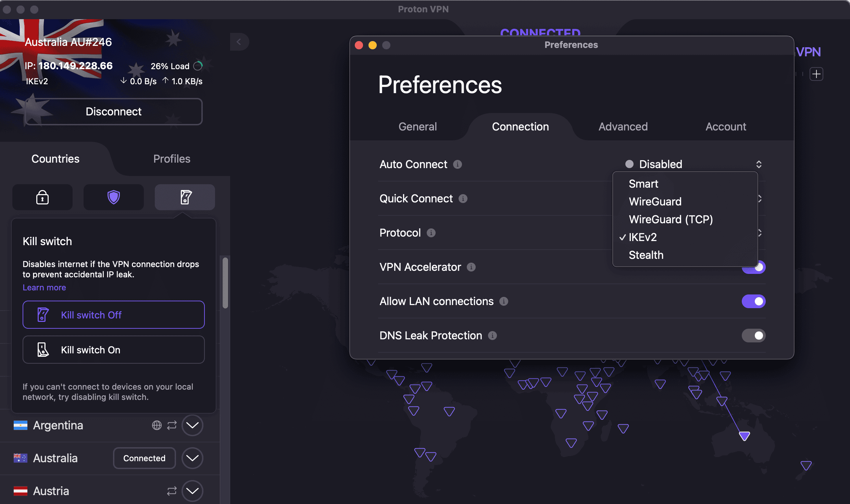Image resolution: width=850 pixels, height=504 pixels.
Task: Click the Disconnect button
Action: click(113, 111)
